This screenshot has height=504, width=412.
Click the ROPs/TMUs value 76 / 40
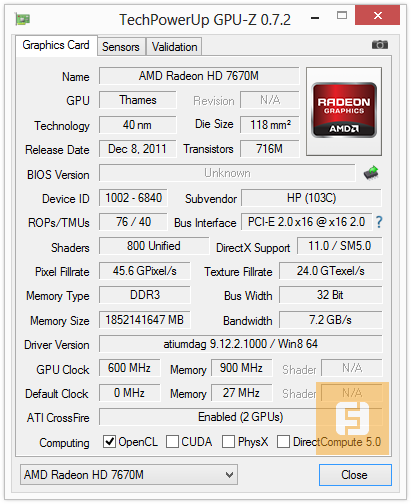(133, 222)
